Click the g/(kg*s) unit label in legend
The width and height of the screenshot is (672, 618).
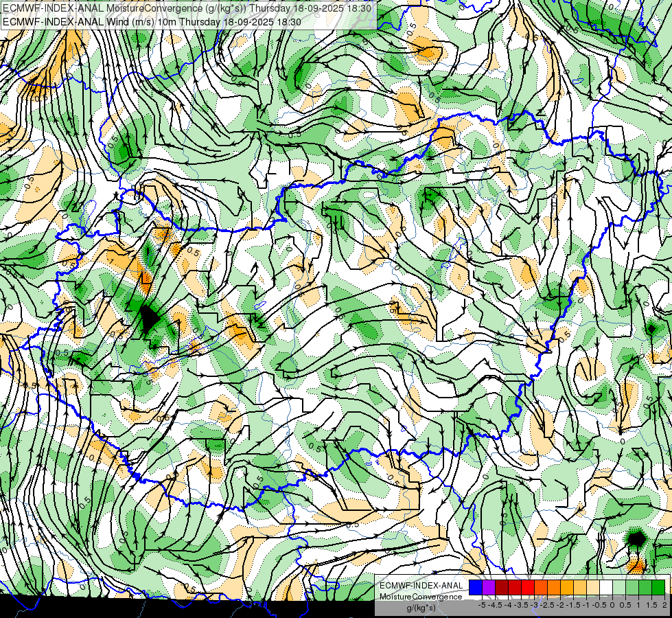point(421,608)
